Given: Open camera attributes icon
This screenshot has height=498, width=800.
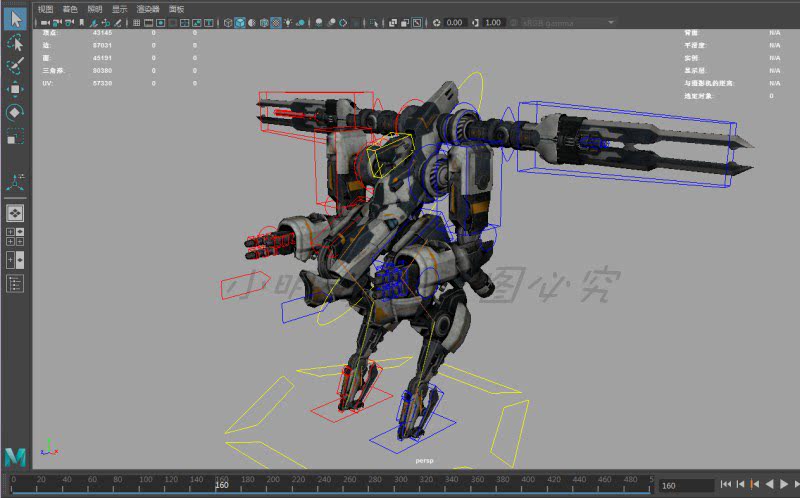Looking at the screenshot, I should pyautogui.click(x=69, y=22).
